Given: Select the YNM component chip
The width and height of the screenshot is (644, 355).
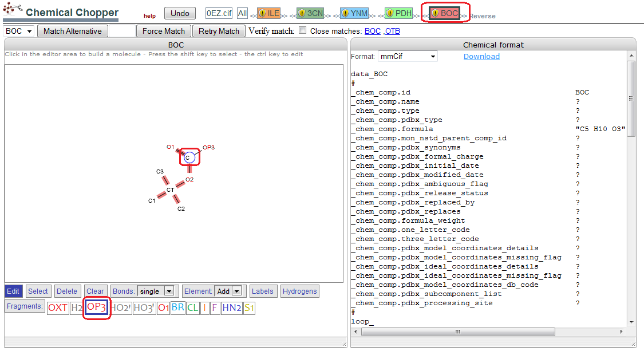Looking at the screenshot, I should click(x=354, y=14).
